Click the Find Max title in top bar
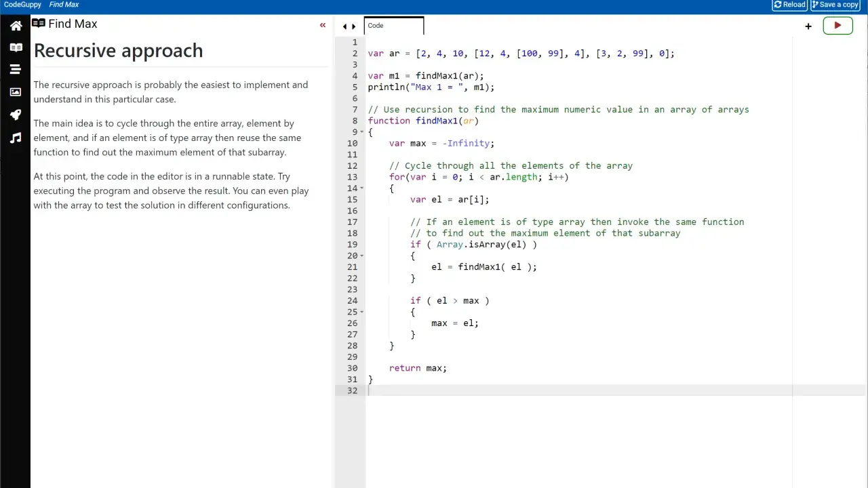 click(x=64, y=5)
